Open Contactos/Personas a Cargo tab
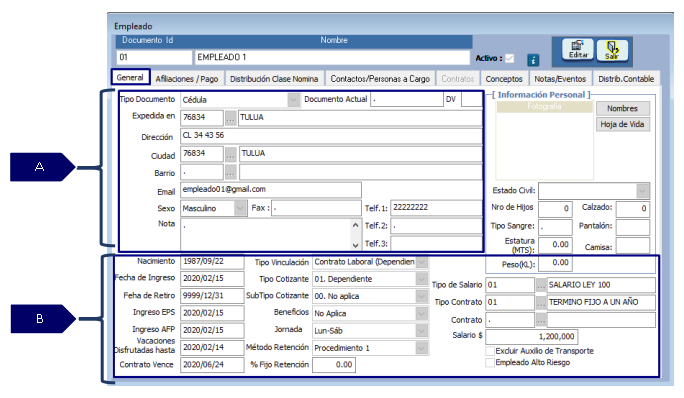The image size is (684, 398). [x=380, y=79]
